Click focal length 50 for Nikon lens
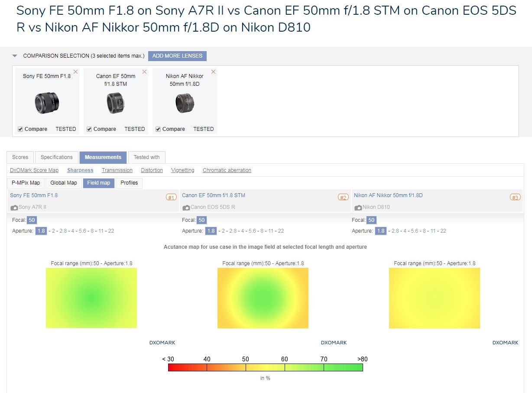This screenshot has height=393, width=532. 371,220
